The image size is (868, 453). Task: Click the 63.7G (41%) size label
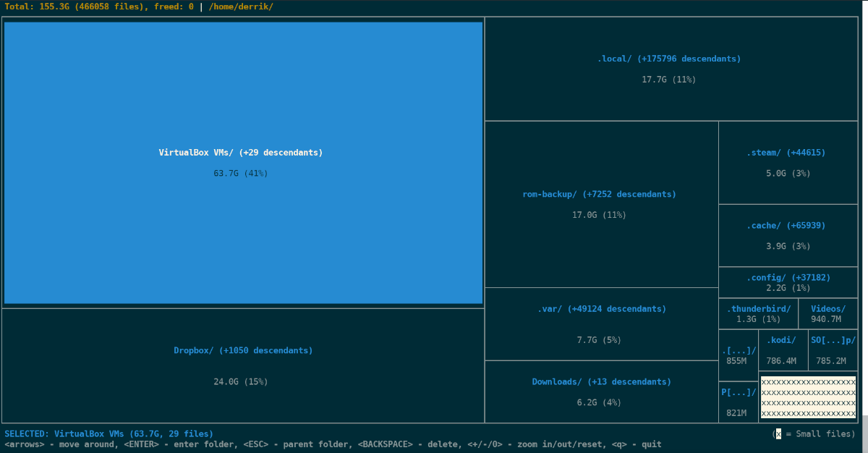coord(241,173)
